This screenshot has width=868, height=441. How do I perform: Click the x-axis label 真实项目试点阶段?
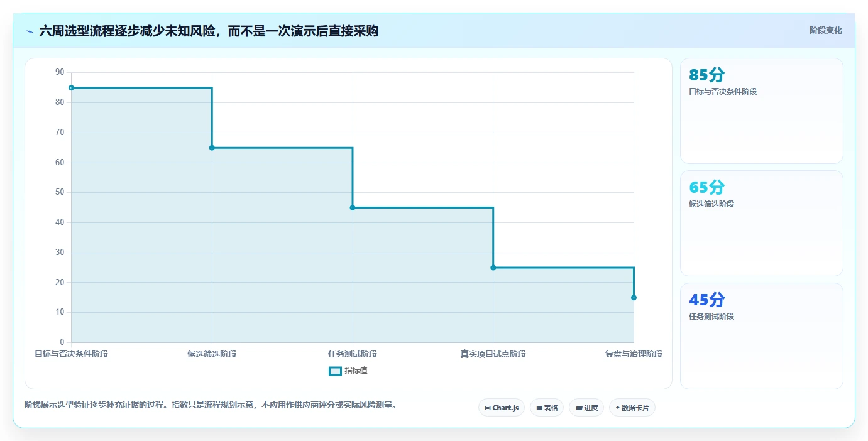tap(493, 354)
